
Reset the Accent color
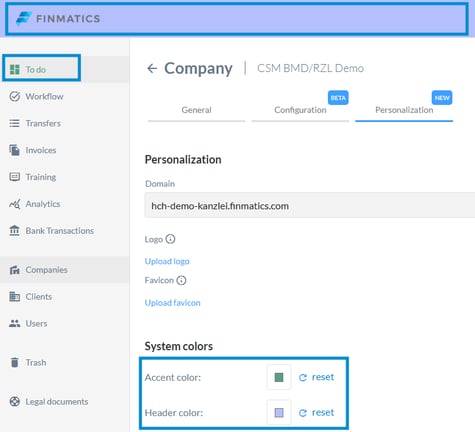click(x=316, y=377)
